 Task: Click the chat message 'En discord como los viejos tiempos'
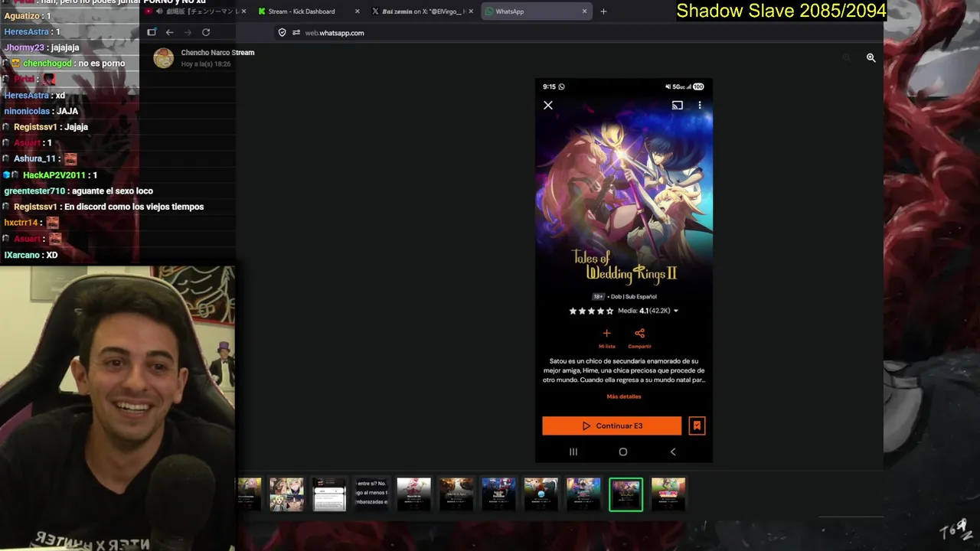134,207
